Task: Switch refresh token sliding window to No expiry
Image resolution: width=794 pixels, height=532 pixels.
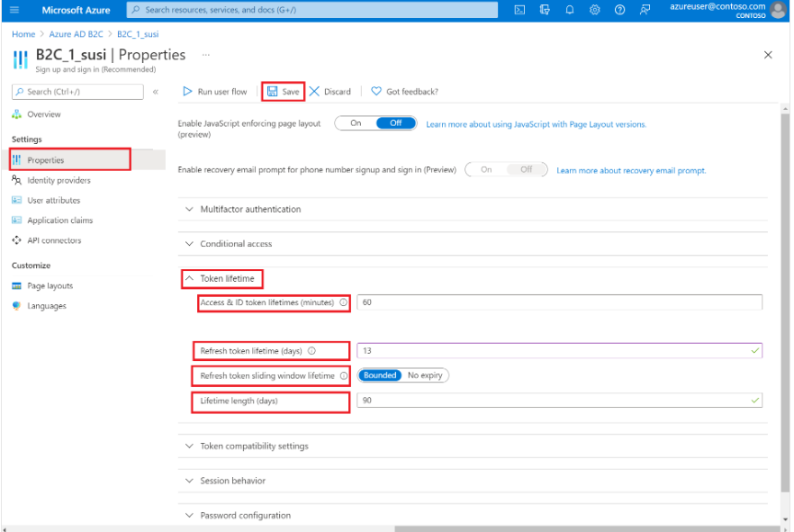Action: 428,375
